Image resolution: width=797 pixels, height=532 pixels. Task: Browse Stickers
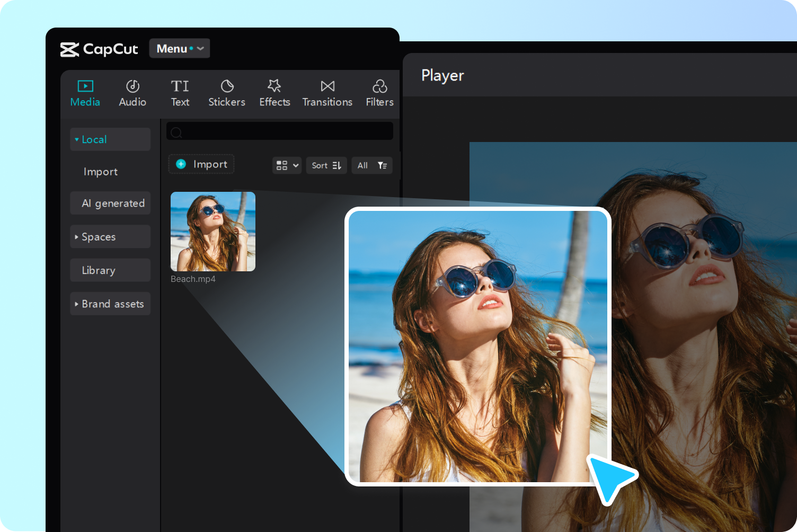pos(226,93)
